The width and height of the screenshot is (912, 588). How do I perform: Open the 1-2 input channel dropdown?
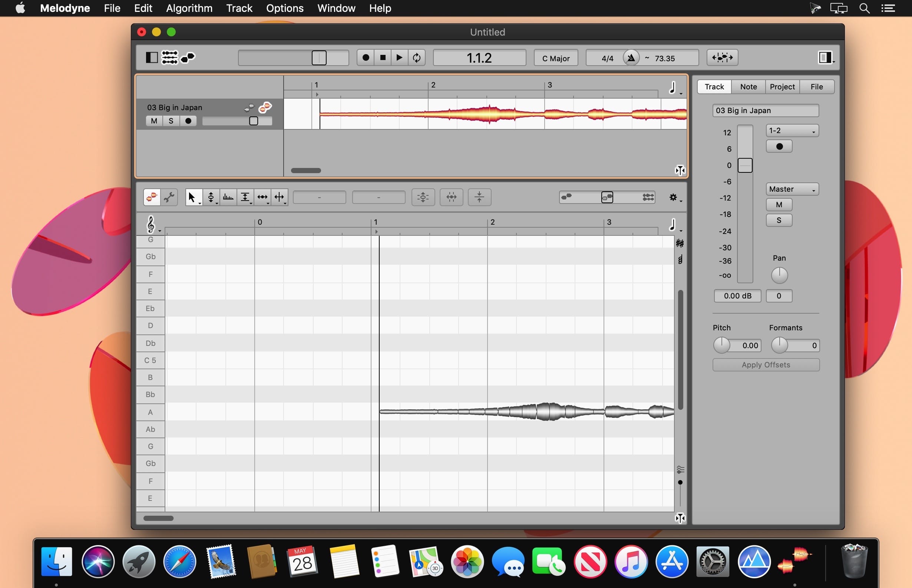click(x=792, y=131)
